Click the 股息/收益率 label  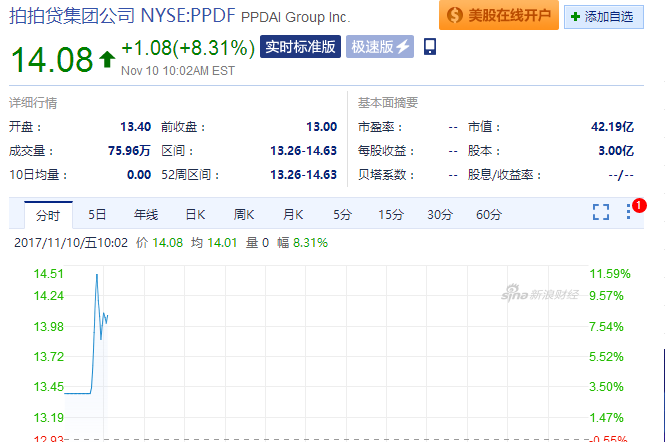(504, 175)
